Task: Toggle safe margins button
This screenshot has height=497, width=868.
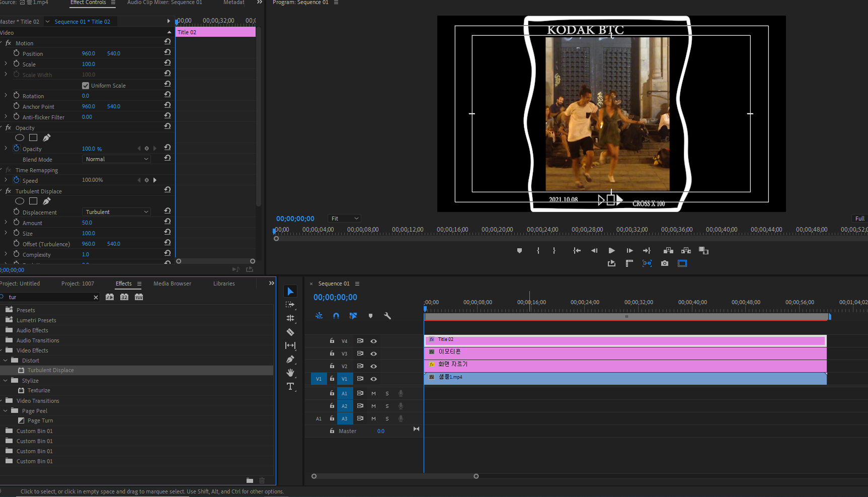Action: [x=682, y=263]
